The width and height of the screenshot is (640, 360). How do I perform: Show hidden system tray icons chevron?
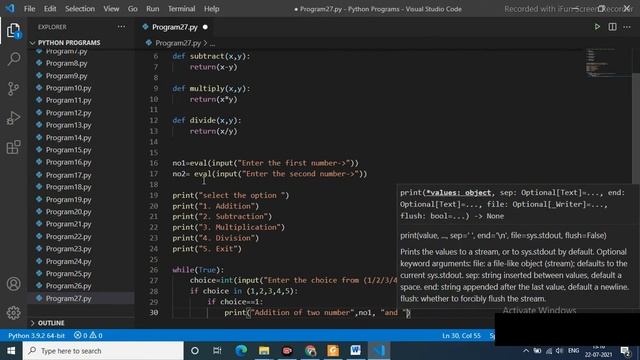click(526, 351)
